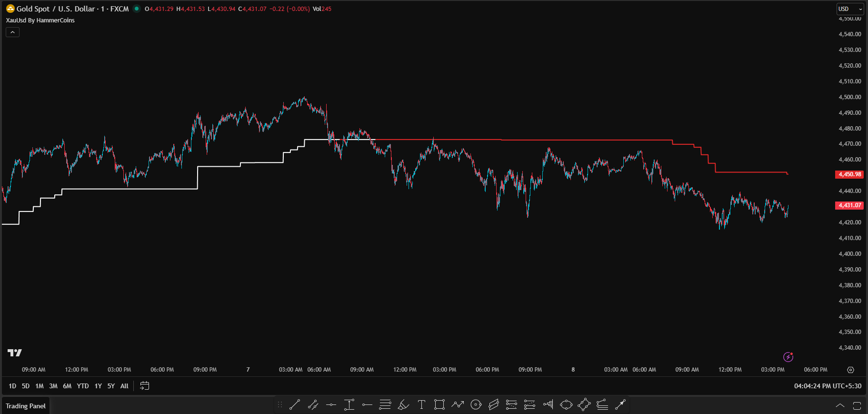
Task: Select the All time range
Action: point(124,386)
